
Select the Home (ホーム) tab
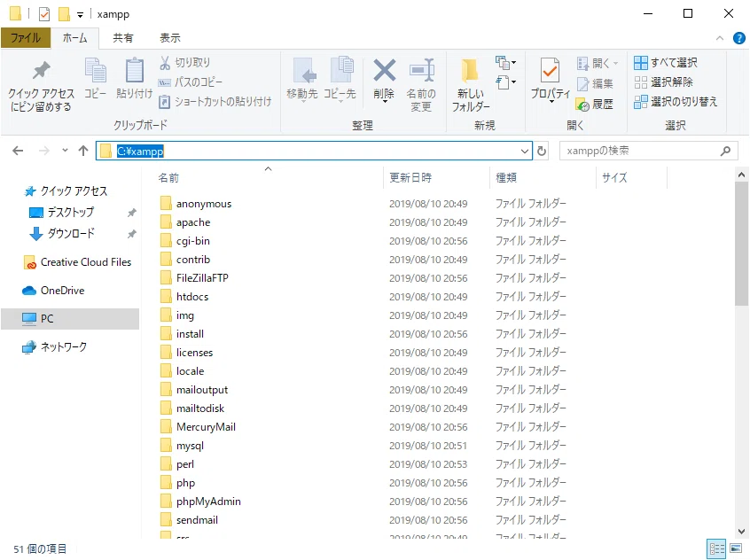pos(75,38)
